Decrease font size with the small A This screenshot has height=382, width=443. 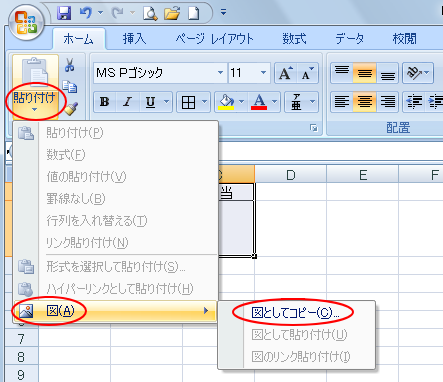[x=308, y=73]
